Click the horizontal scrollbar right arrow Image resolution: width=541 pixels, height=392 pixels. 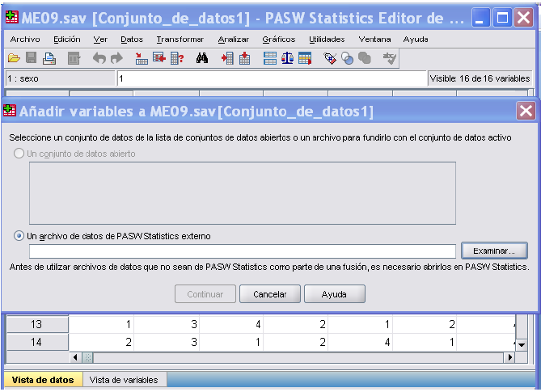509,356
